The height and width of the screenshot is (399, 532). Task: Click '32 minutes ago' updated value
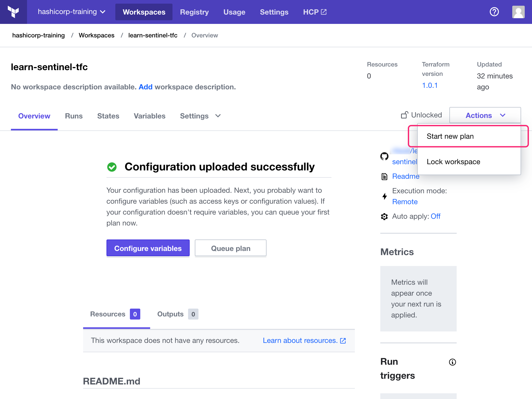click(x=495, y=82)
